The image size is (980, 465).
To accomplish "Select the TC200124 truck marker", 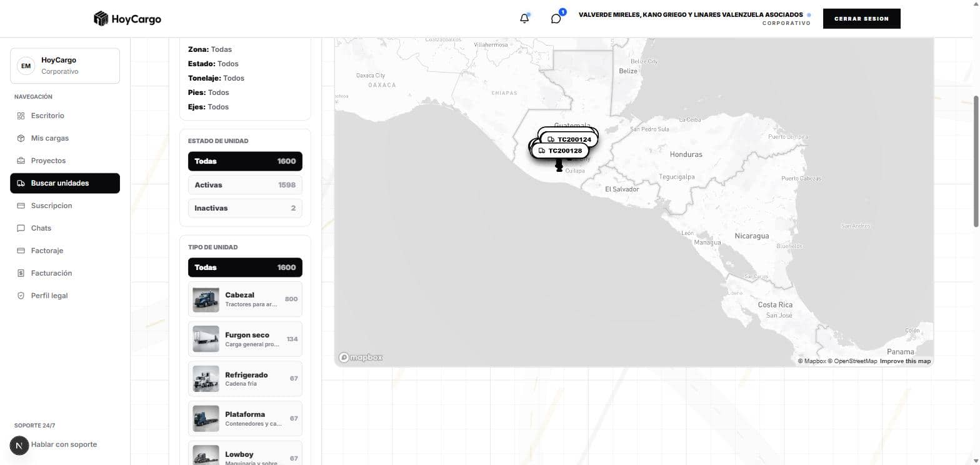I will click(569, 139).
